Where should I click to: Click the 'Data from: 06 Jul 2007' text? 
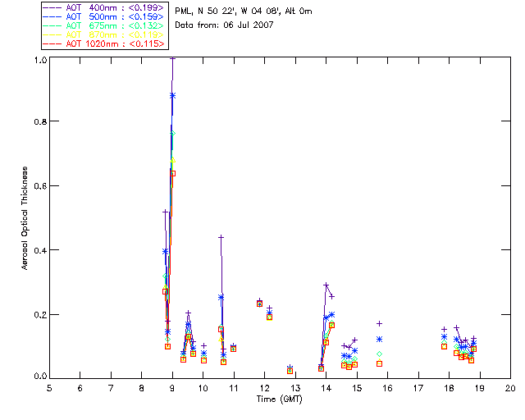pos(224,25)
